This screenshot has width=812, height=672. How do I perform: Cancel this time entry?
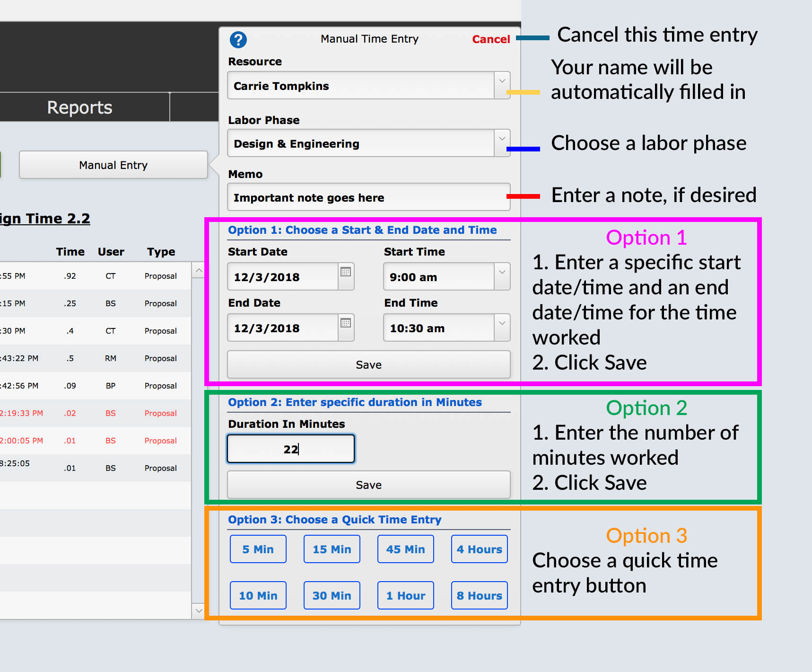coord(490,39)
